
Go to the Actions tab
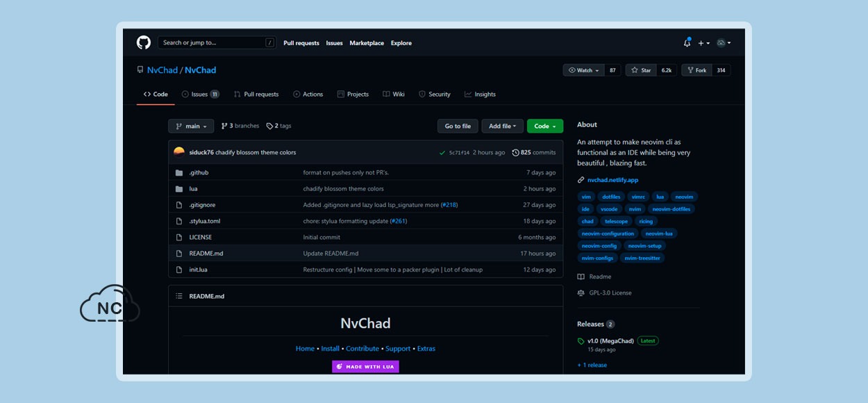(x=308, y=94)
